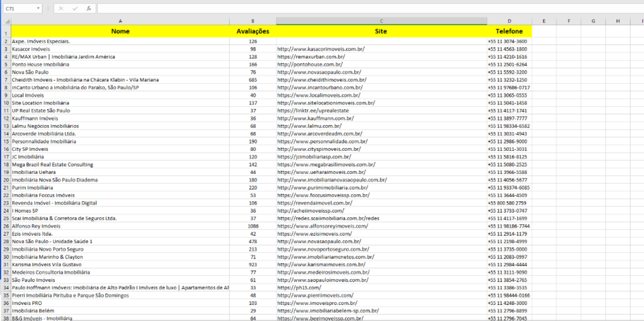Select phone cell +55 11 3735-0000

pyautogui.click(x=509, y=249)
